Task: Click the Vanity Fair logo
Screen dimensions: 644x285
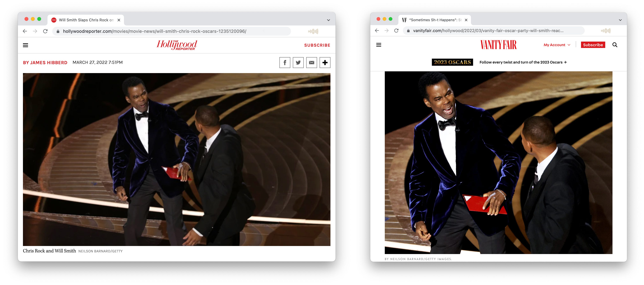Action: (x=498, y=45)
